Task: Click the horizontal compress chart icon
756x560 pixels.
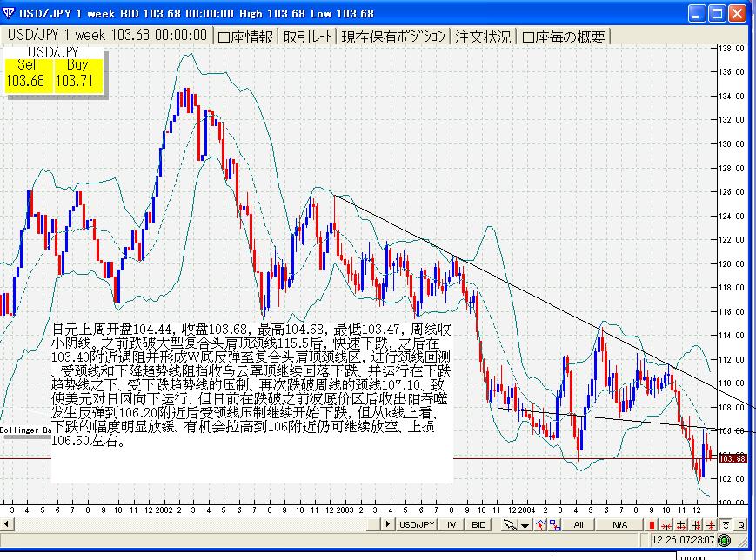Action: point(666,525)
